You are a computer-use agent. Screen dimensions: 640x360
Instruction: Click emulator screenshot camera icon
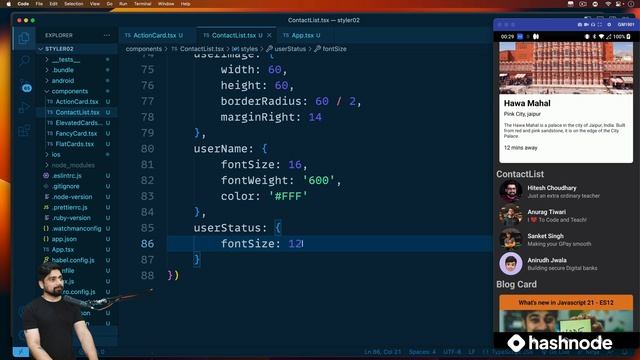580,25
